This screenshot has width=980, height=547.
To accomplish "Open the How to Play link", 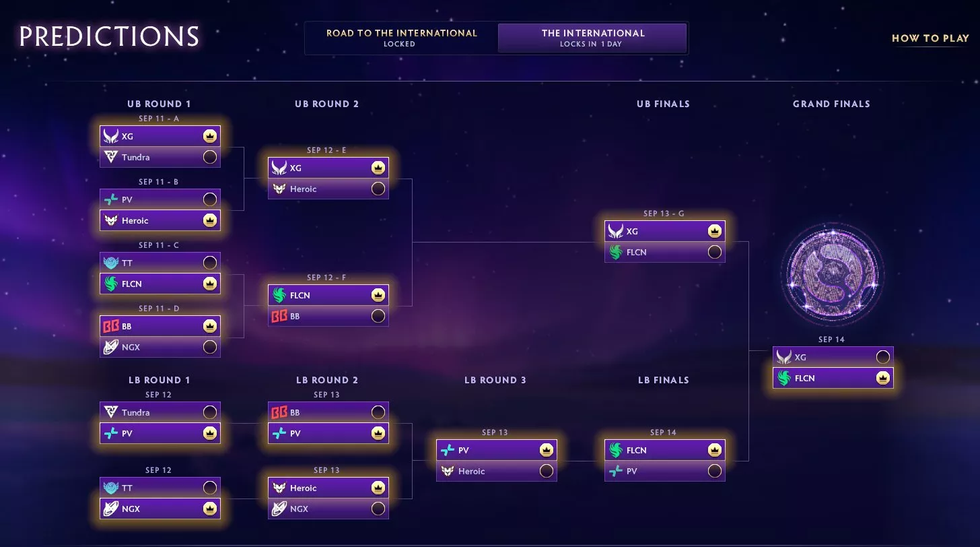I will [930, 38].
